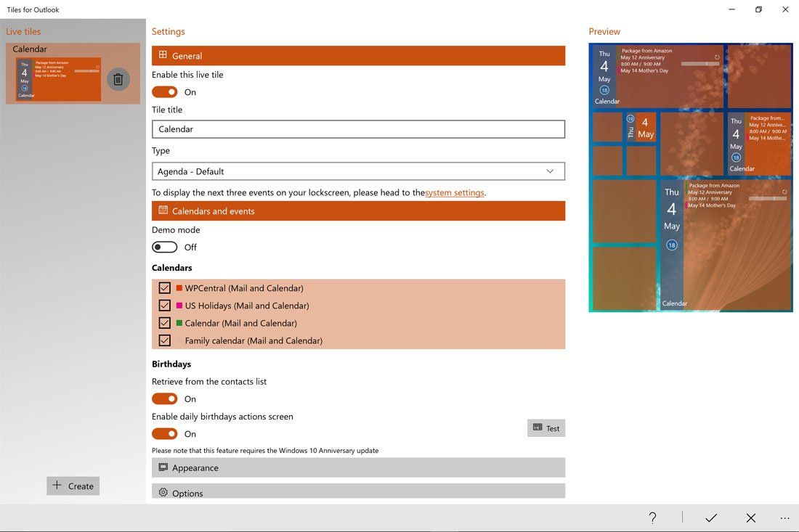The height and width of the screenshot is (532, 799).
Task: Open the ellipsis more options menu
Action: (785, 517)
